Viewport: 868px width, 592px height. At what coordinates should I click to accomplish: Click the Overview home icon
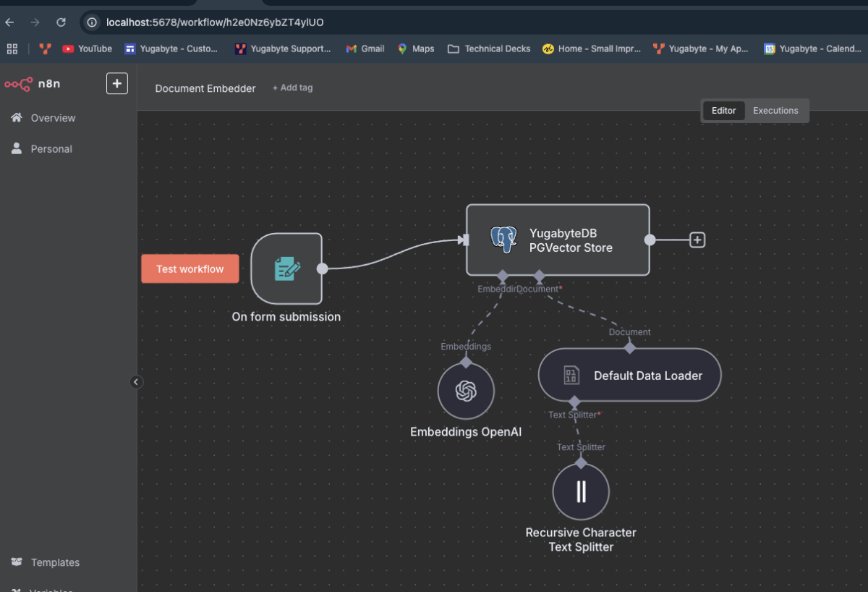pyautogui.click(x=17, y=117)
